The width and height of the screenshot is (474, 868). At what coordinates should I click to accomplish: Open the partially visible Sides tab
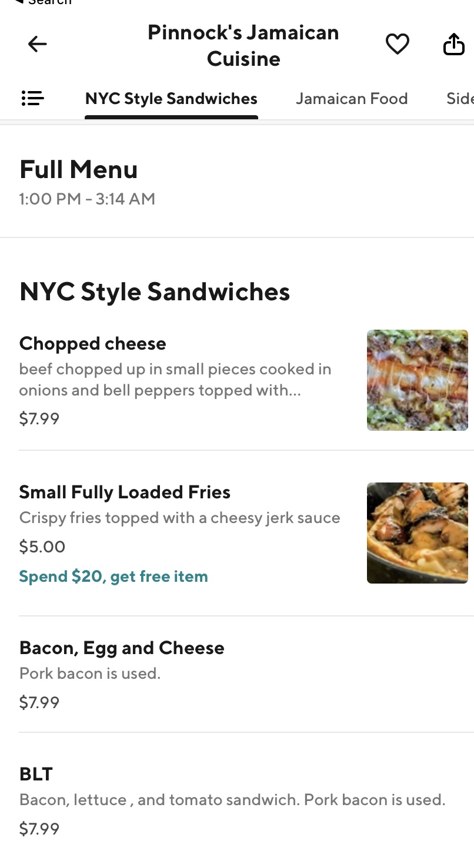[x=459, y=99]
